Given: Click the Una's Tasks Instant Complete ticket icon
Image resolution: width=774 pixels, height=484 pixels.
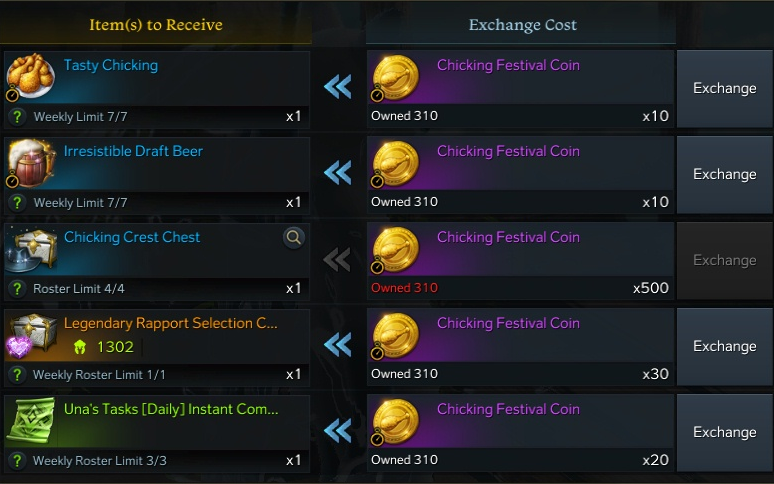Looking at the screenshot, I should 30,421.
